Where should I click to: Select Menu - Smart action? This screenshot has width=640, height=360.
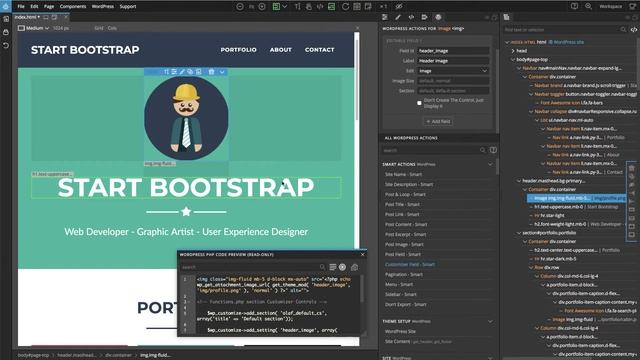point(399,284)
